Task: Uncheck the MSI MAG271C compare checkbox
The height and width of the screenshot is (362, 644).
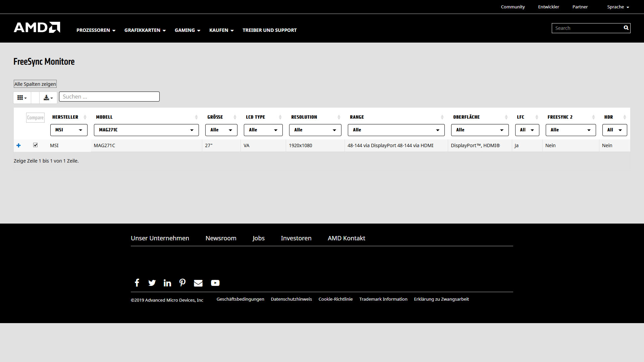Action: click(35, 145)
